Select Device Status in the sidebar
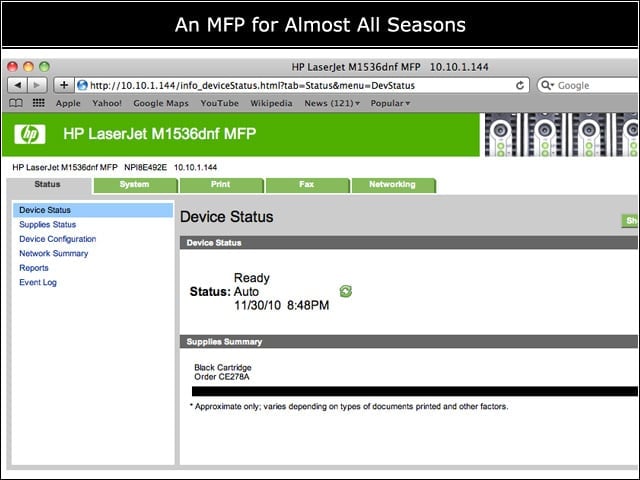 pyautogui.click(x=93, y=210)
